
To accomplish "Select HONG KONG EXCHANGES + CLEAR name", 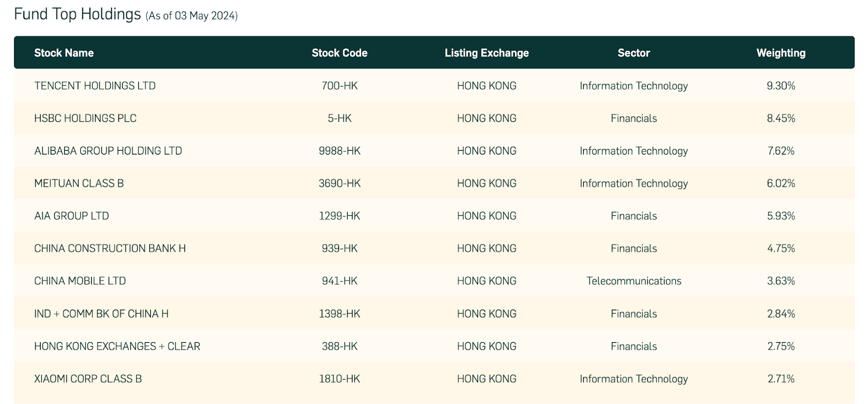I will pos(117,346).
